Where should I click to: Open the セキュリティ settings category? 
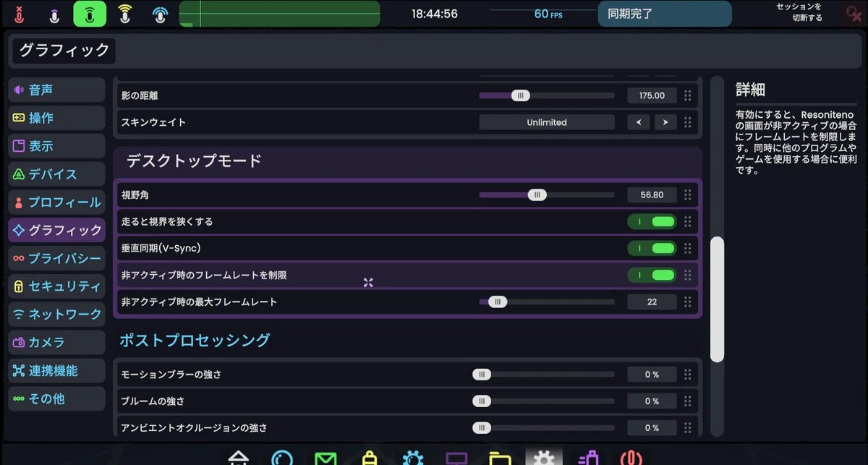[x=56, y=286]
